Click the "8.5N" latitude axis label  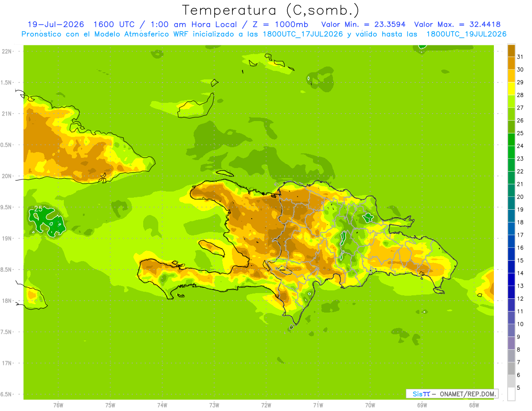tap(7, 270)
